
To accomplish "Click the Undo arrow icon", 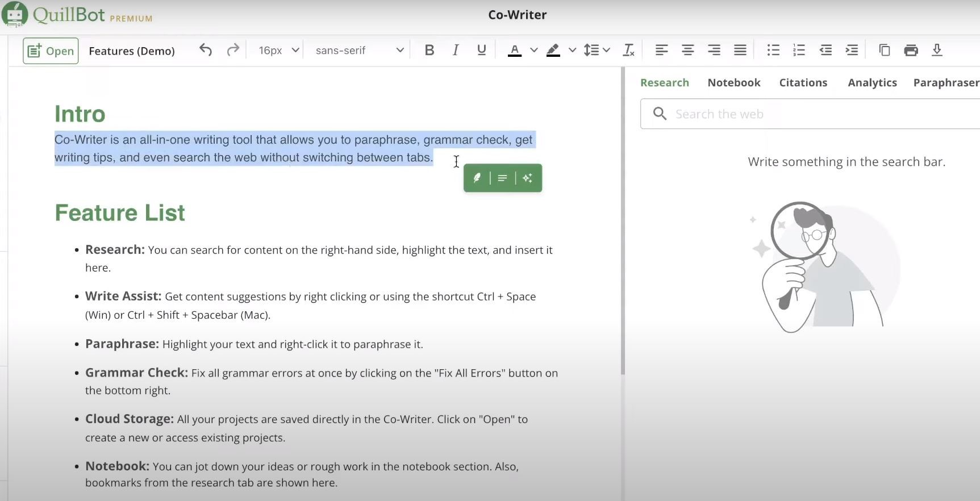I will coord(206,51).
